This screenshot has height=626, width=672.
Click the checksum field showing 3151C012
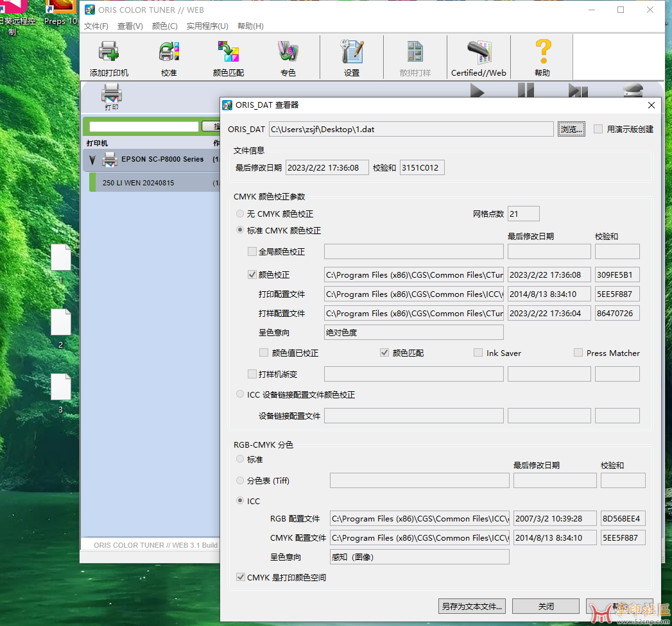(x=422, y=167)
